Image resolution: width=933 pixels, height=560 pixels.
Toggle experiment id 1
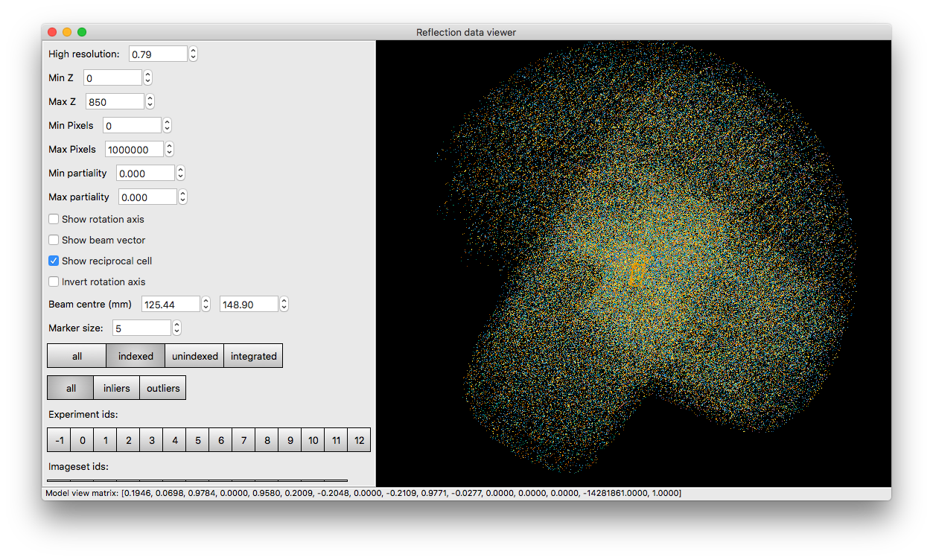pyautogui.click(x=105, y=440)
